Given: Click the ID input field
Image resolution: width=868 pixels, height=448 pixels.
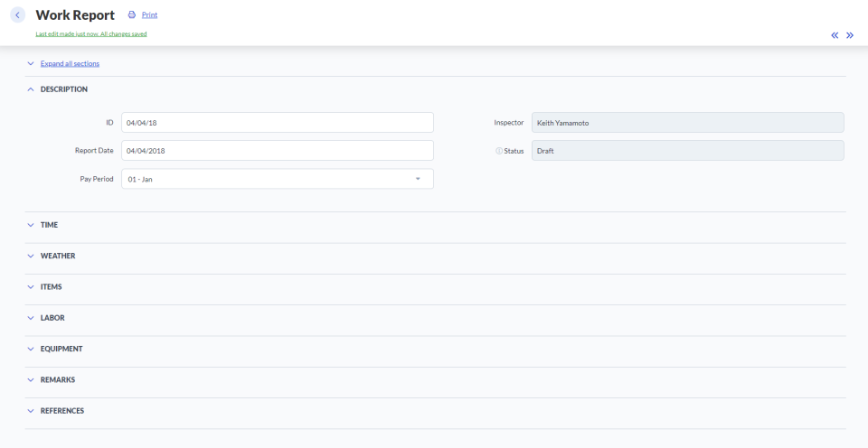Looking at the screenshot, I should coord(278,122).
